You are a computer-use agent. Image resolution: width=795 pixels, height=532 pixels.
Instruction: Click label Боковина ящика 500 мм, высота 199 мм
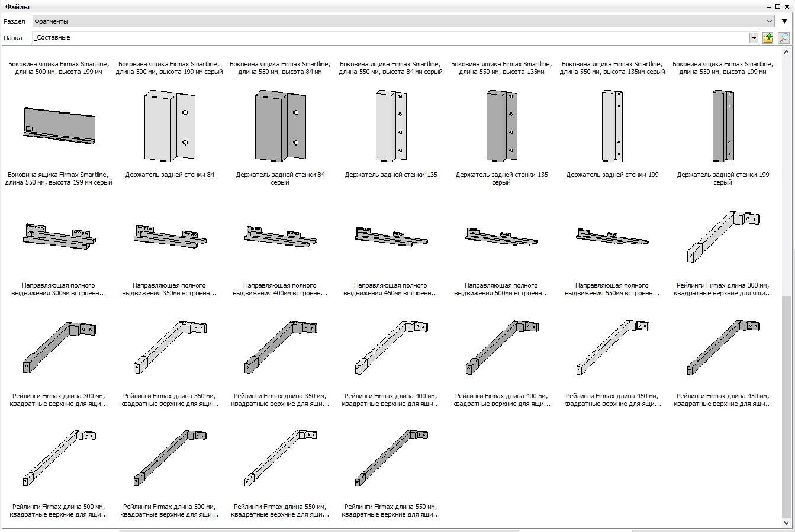point(59,68)
